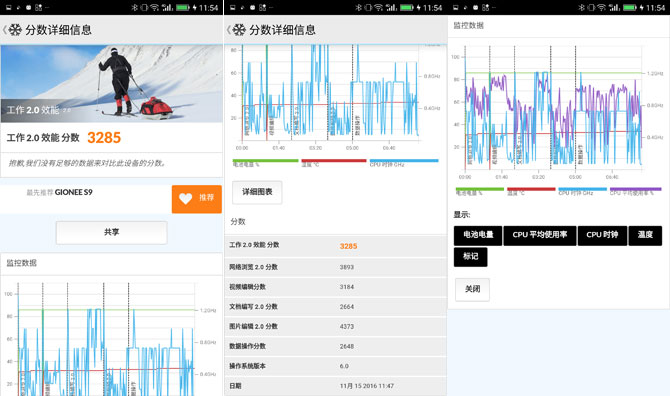This screenshot has height=396, width=670.
Task: Tap Bluetooth icon in left screen status bar
Action: [135, 7]
